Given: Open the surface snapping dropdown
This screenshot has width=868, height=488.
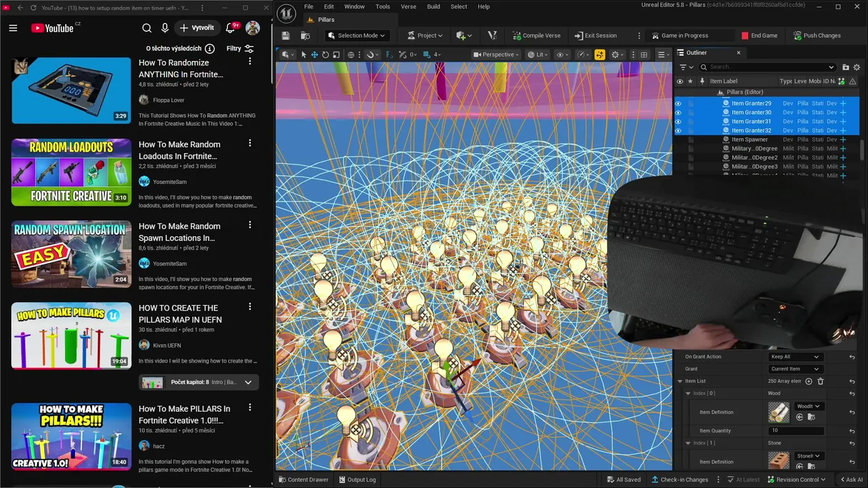Looking at the screenshot, I should [372, 54].
